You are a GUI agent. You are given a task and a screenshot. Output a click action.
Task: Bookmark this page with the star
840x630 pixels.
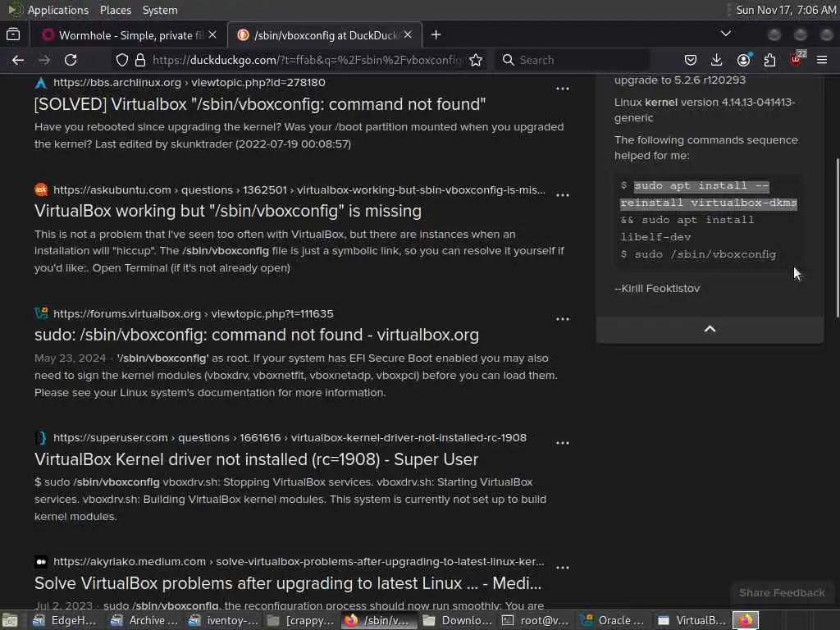[476, 60]
